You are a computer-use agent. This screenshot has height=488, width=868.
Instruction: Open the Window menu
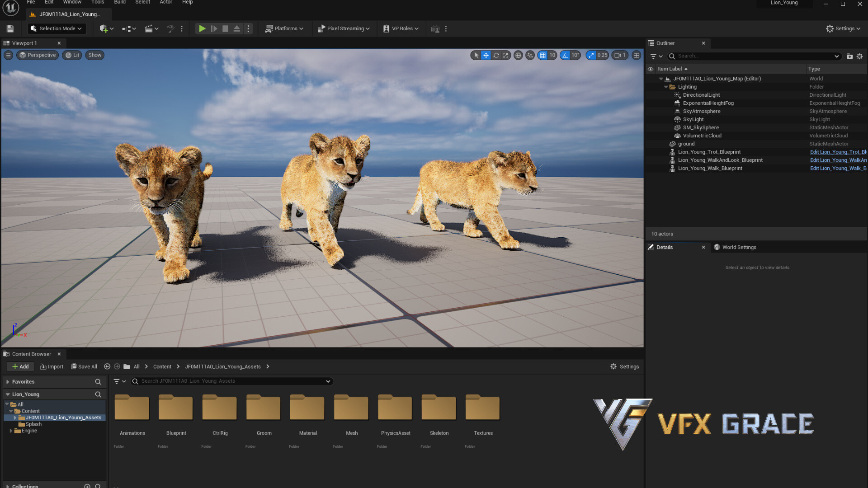pos(72,2)
